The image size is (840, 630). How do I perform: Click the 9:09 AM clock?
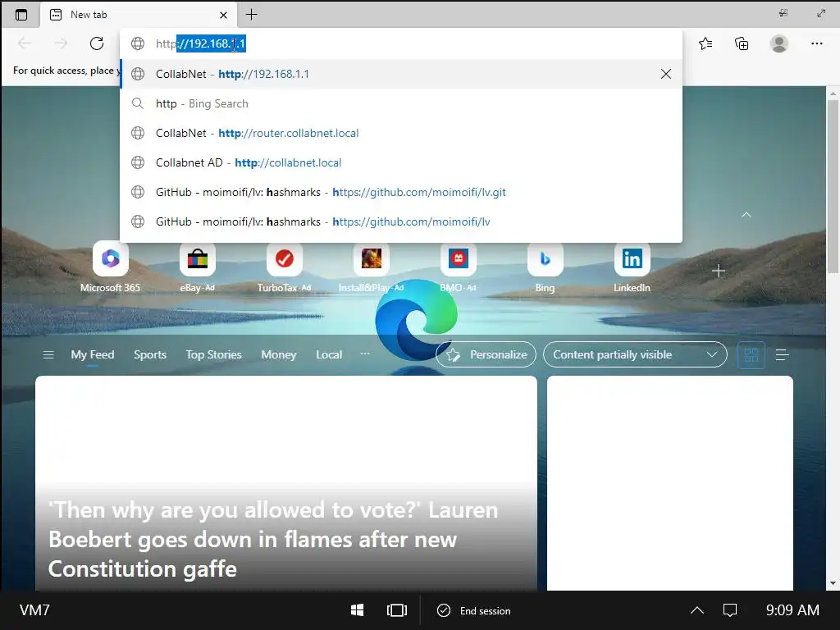pyautogui.click(x=792, y=610)
